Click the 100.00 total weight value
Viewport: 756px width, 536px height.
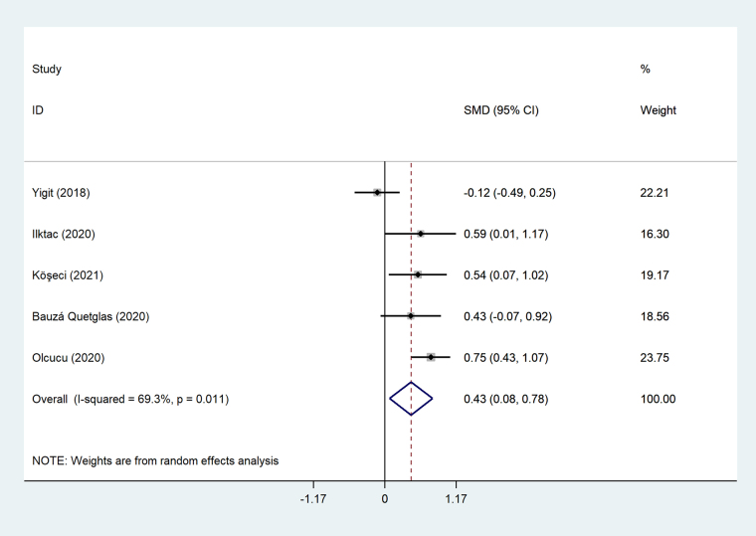(660, 399)
